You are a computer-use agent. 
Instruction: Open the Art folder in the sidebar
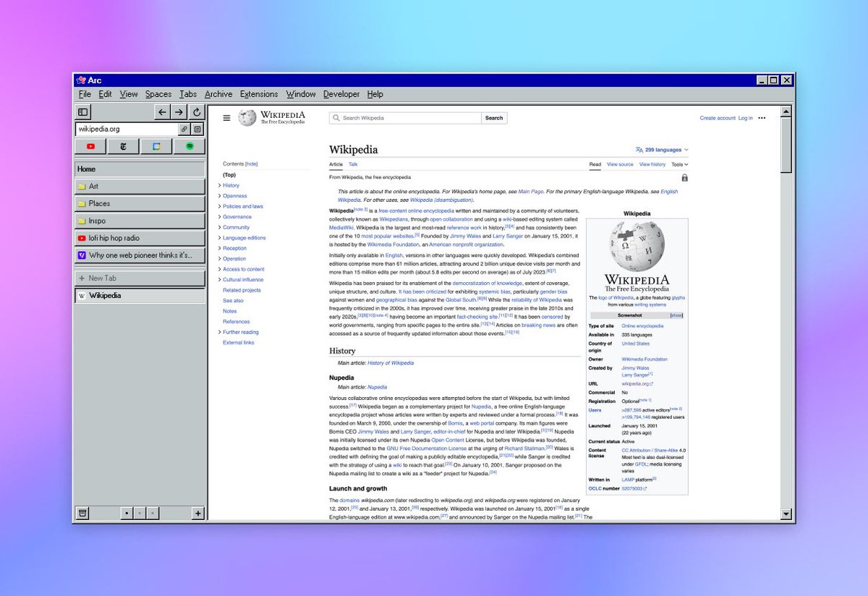point(140,186)
